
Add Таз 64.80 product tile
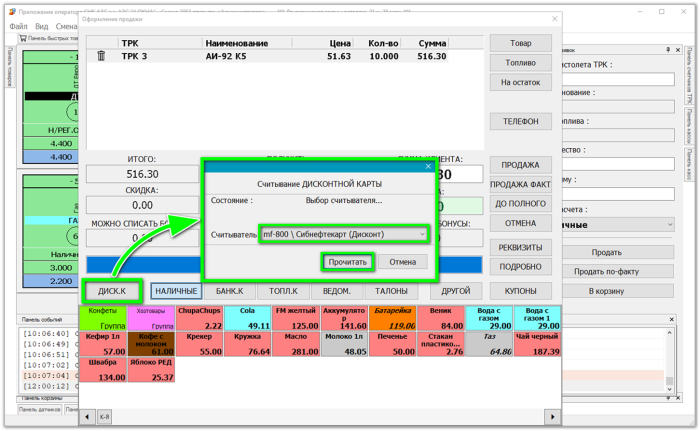tap(489, 344)
